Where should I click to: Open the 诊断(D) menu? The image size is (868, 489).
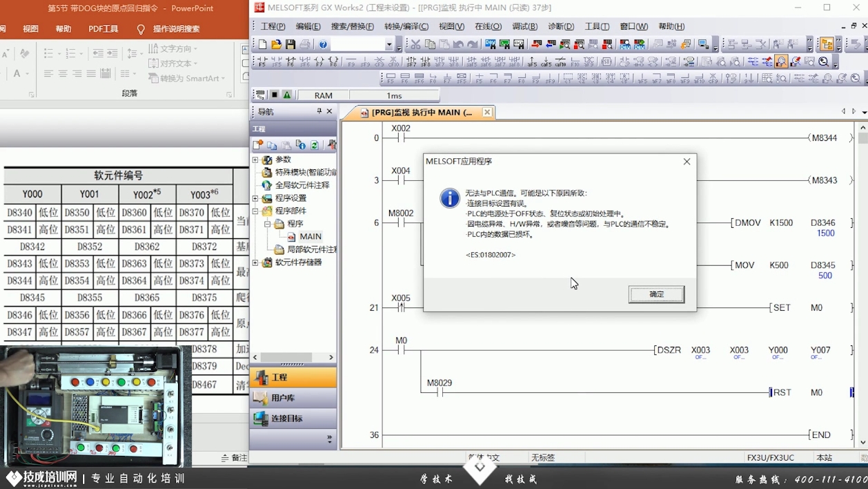(x=560, y=26)
